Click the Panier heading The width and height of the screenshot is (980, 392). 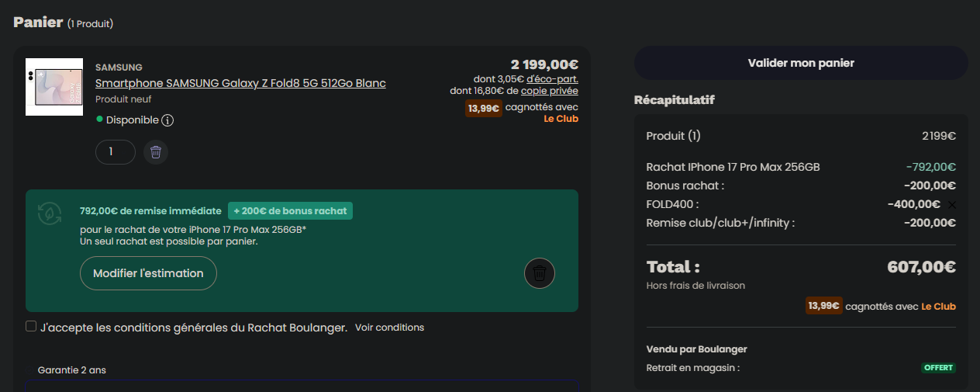(38, 22)
